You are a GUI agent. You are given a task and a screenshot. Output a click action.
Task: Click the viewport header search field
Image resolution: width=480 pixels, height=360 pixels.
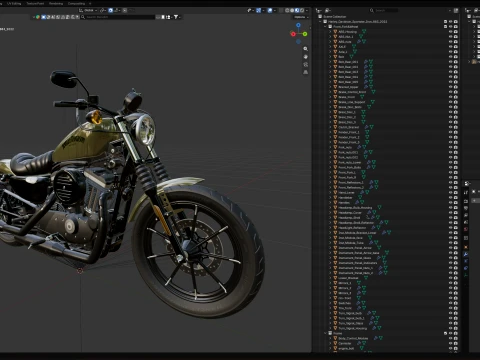(x=117, y=17)
